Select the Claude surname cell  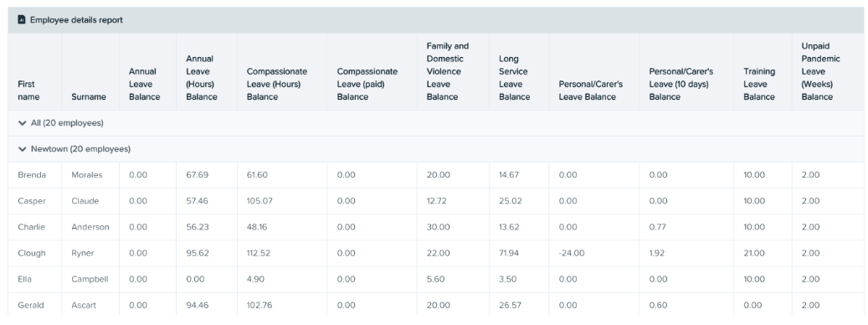[85, 201]
